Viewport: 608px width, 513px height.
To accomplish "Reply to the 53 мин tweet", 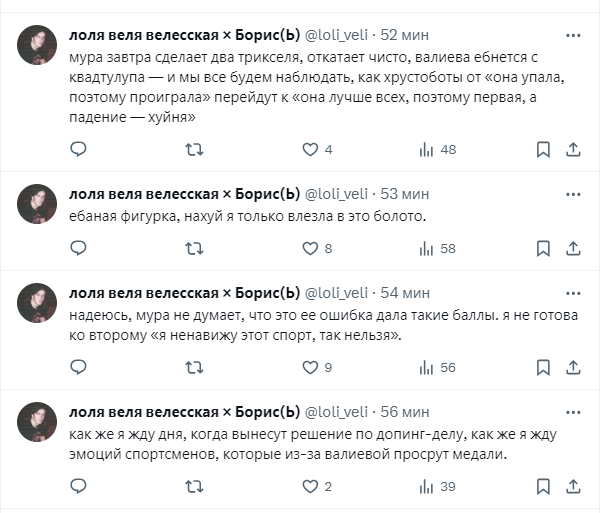I will (x=79, y=248).
